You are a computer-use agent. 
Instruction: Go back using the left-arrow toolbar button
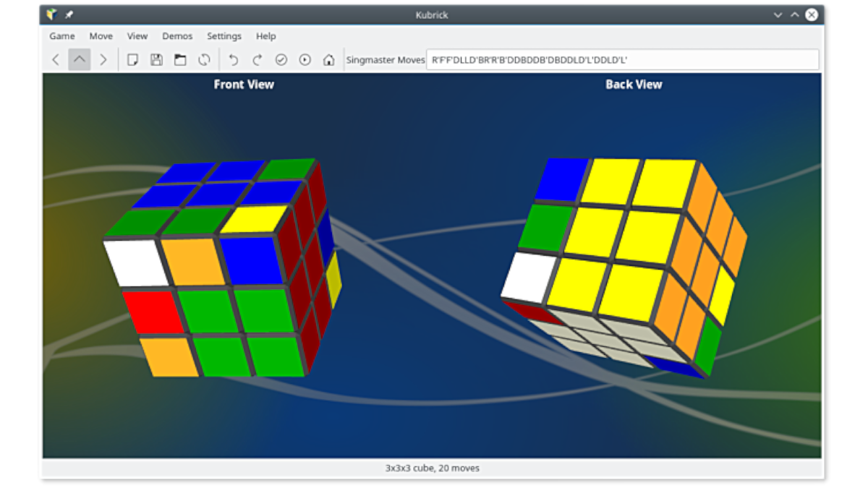coord(56,59)
